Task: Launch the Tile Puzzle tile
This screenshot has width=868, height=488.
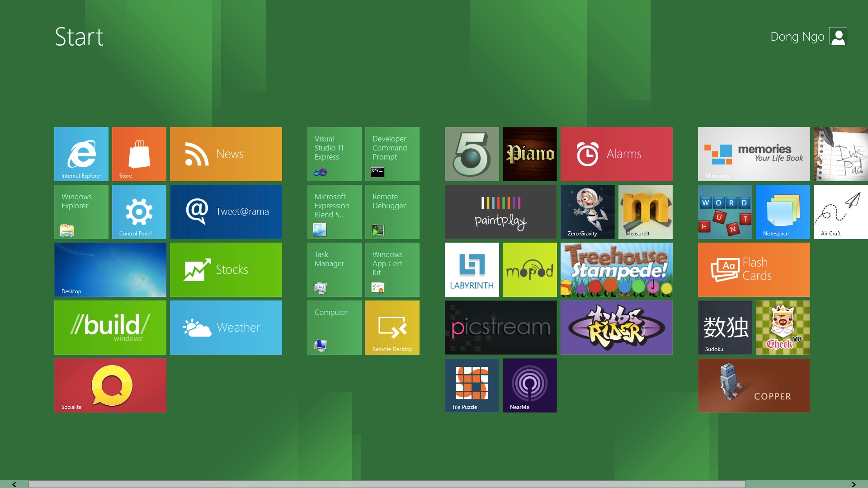Action: coord(472,385)
